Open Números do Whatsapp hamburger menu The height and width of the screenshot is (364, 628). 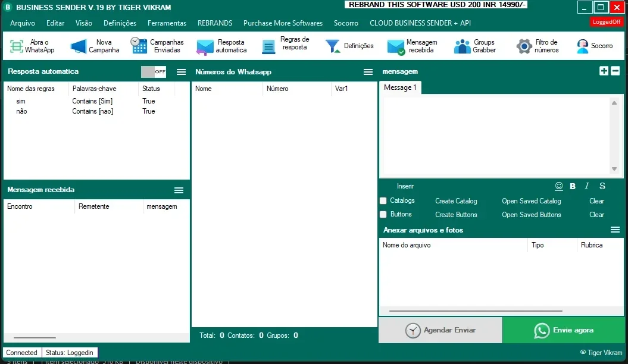coord(368,72)
